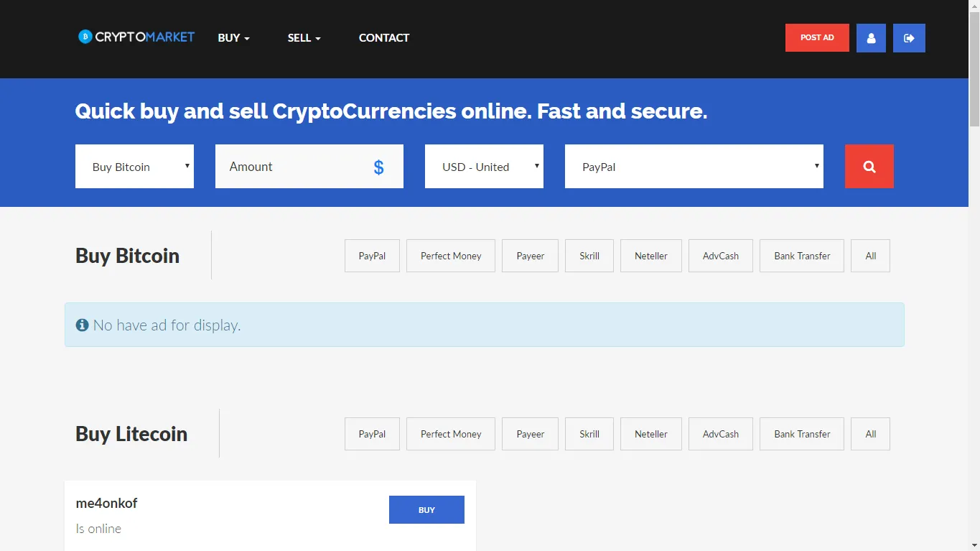The height and width of the screenshot is (551, 980).
Task: Show All Buy Litecoin payment methods
Action: pyautogui.click(x=870, y=434)
